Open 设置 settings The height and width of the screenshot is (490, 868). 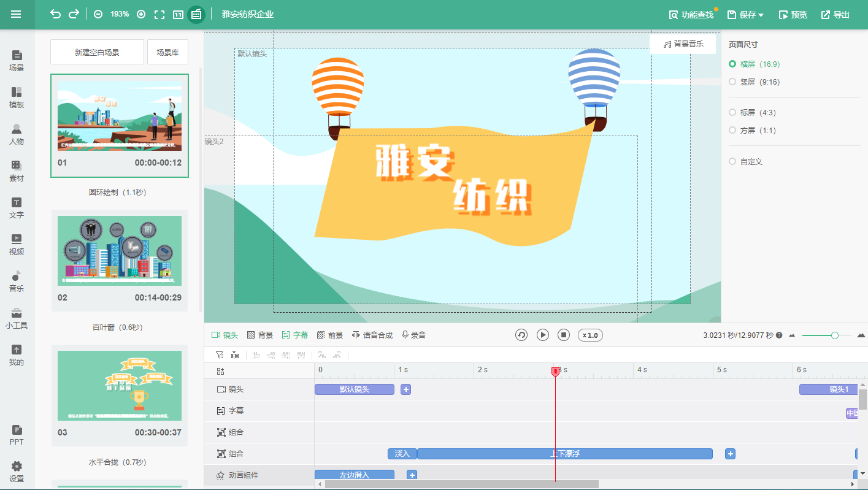[17, 472]
